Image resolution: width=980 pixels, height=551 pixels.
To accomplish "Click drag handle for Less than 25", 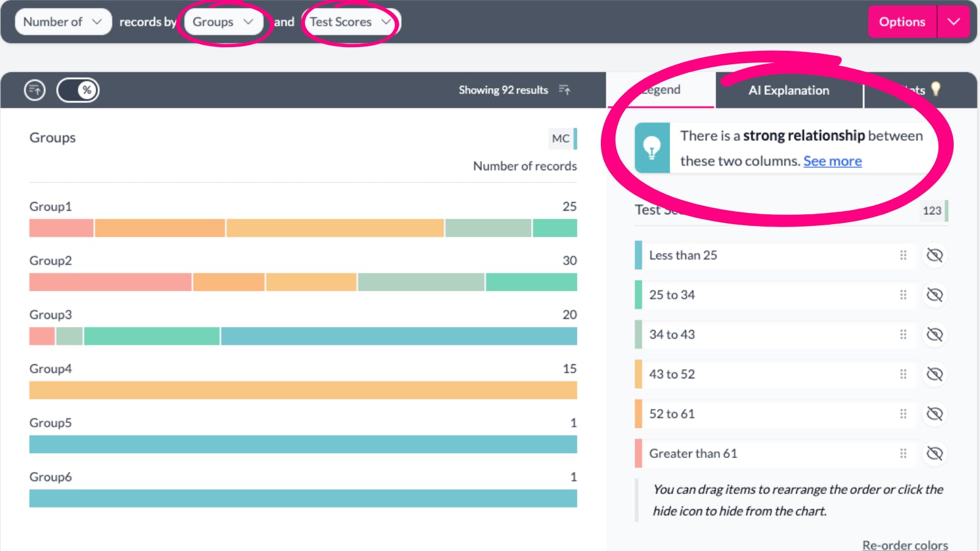I will [x=903, y=255].
